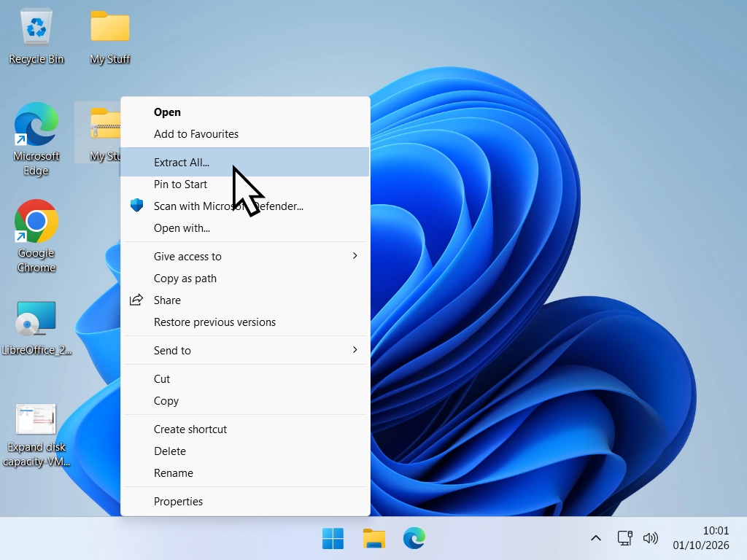This screenshot has height=560, width=747.
Task: Open the network status tray icon
Action: tap(624, 539)
